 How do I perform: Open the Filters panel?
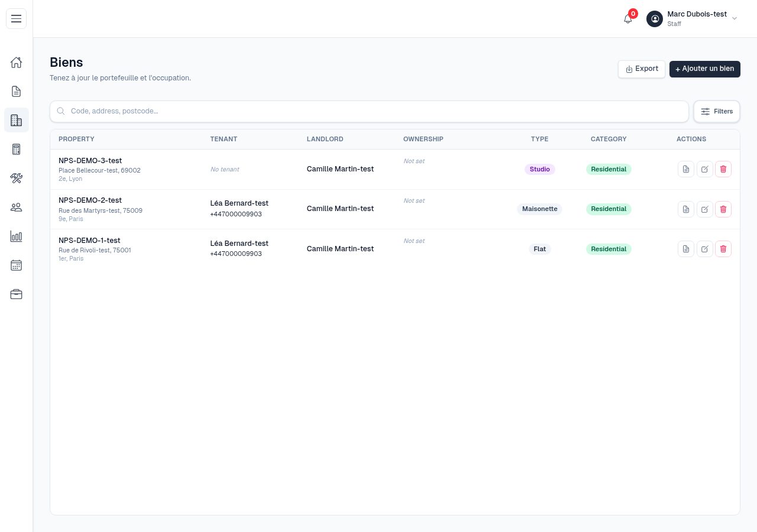717,111
